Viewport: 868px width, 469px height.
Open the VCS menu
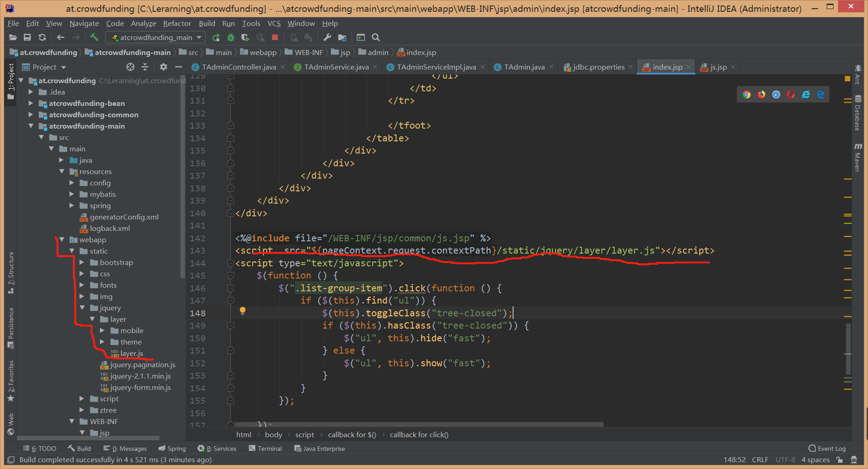coord(274,23)
